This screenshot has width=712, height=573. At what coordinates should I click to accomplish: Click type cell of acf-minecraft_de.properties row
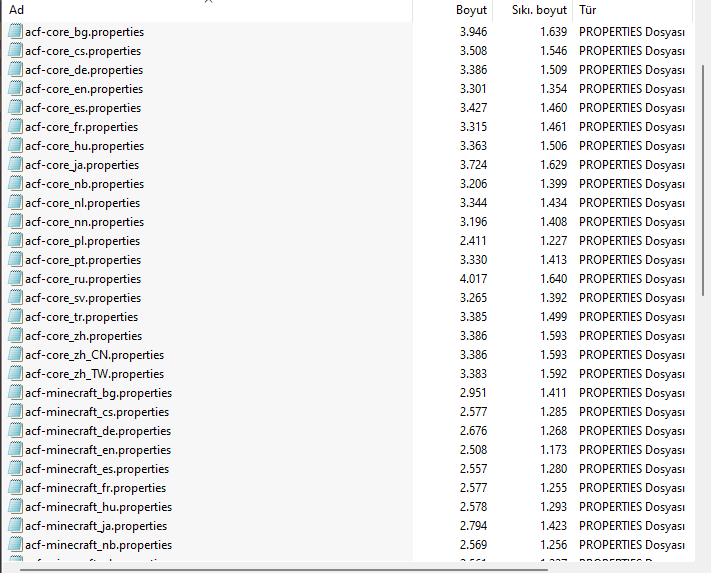(632, 431)
